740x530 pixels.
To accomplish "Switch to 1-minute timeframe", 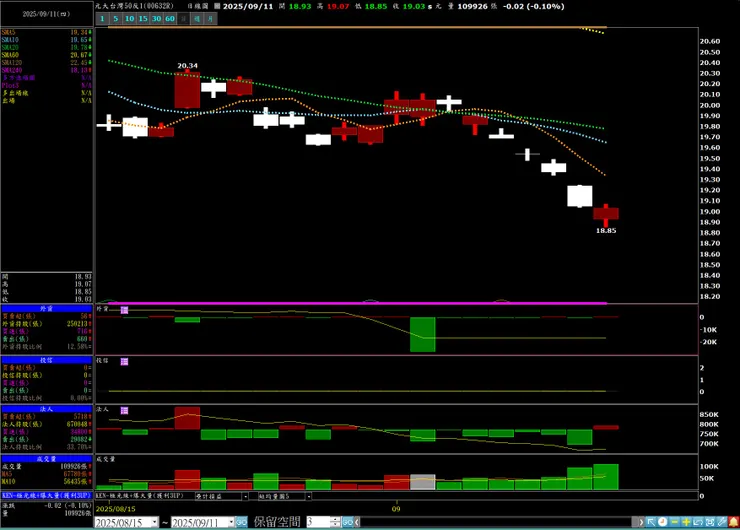I will 102,19.
